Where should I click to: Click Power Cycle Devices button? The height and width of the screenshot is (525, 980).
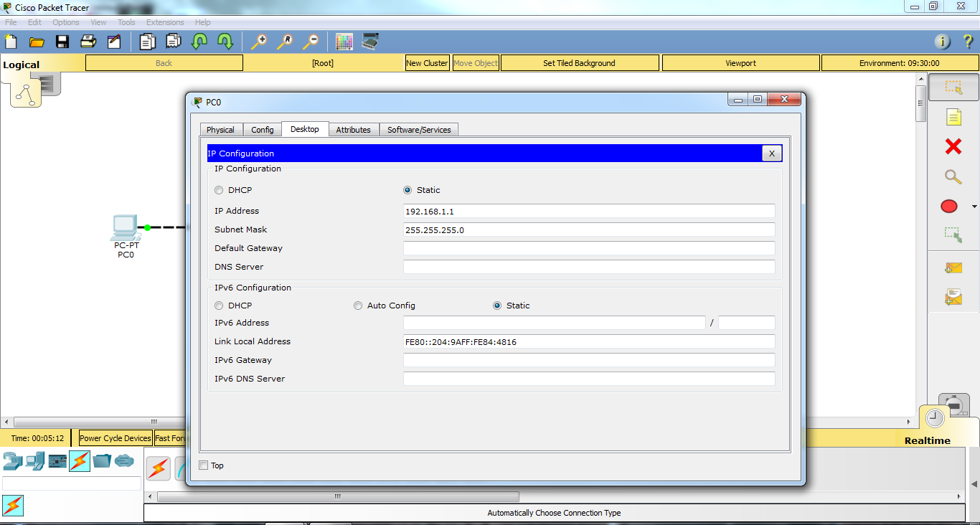[116, 438]
